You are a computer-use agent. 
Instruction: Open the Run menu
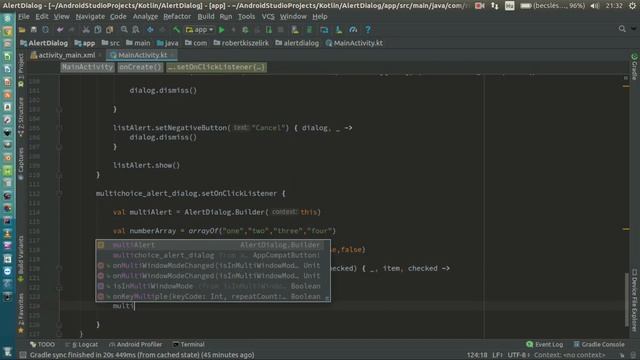click(x=226, y=17)
